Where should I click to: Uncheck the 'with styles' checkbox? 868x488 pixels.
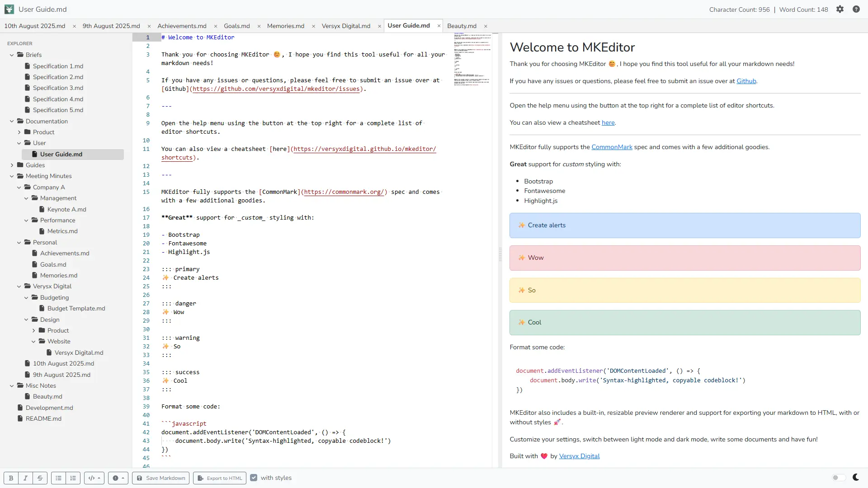[x=254, y=478]
